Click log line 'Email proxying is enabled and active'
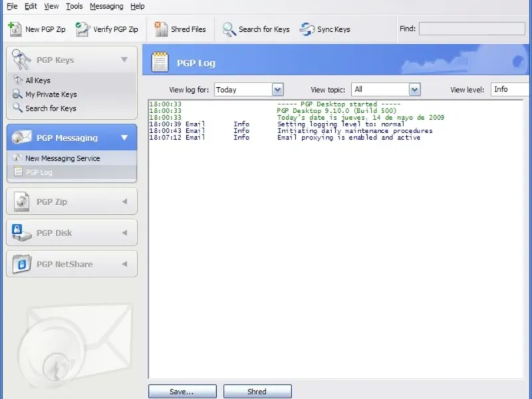 pyautogui.click(x=348, y=138)
